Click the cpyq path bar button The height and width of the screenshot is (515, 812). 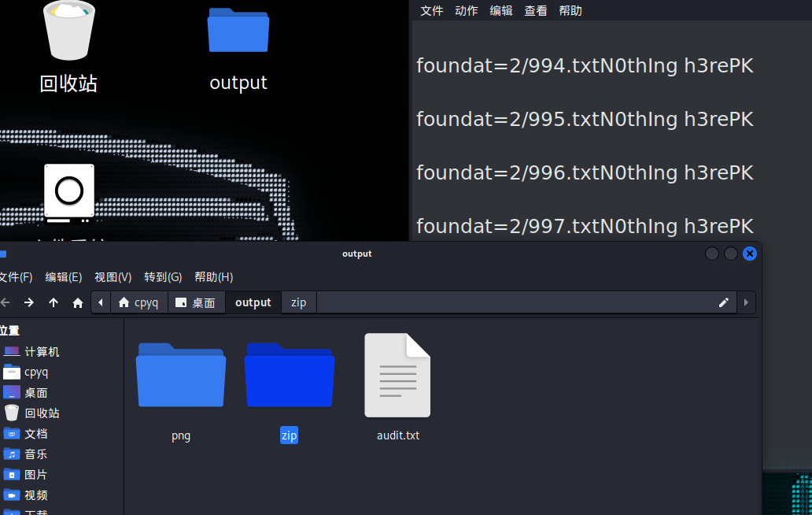[138, 302]
